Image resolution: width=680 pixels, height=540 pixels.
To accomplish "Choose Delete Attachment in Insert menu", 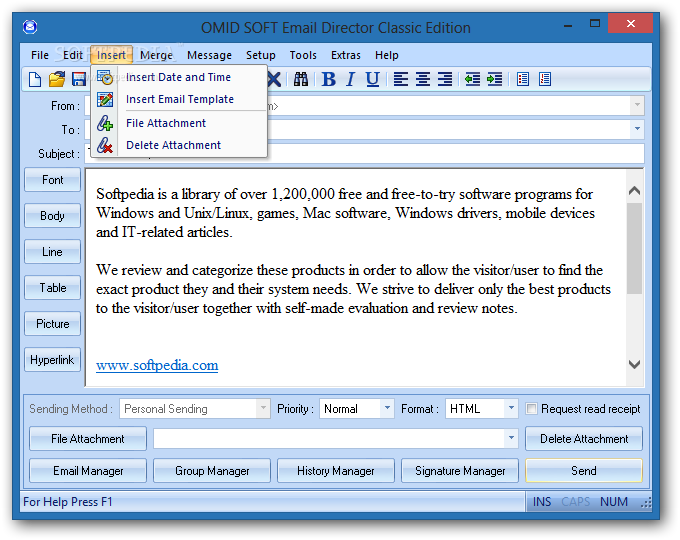I will pyautogui.click(x=179, y=145).
